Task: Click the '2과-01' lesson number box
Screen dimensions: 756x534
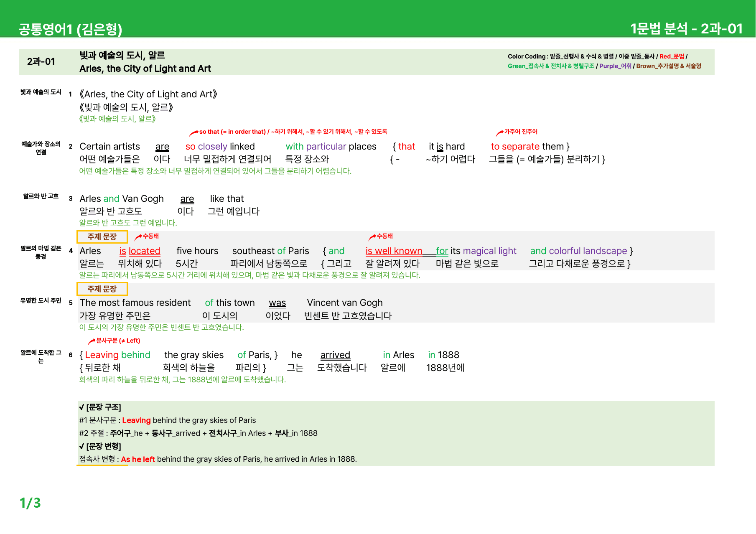Action: 41,62
